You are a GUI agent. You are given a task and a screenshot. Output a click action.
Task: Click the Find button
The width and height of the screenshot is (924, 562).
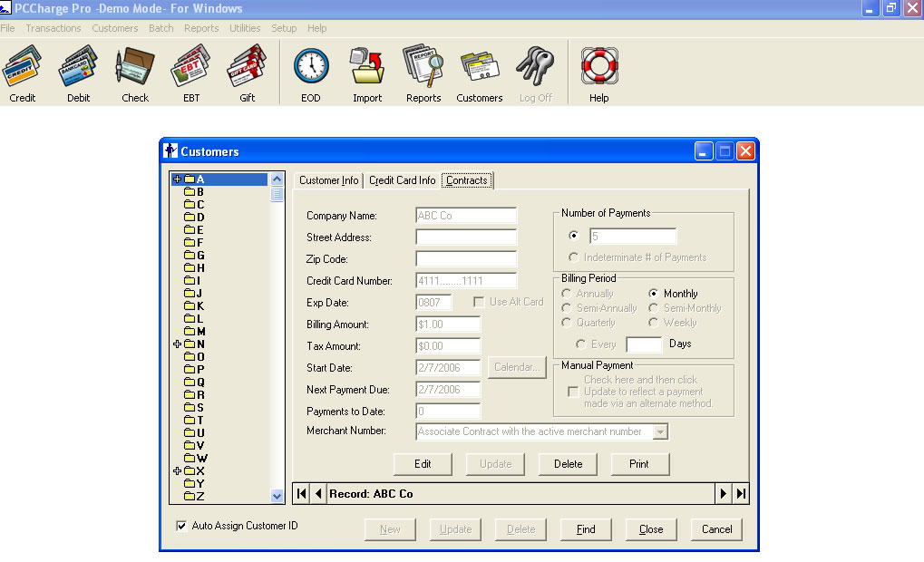[x=585, y=529]
